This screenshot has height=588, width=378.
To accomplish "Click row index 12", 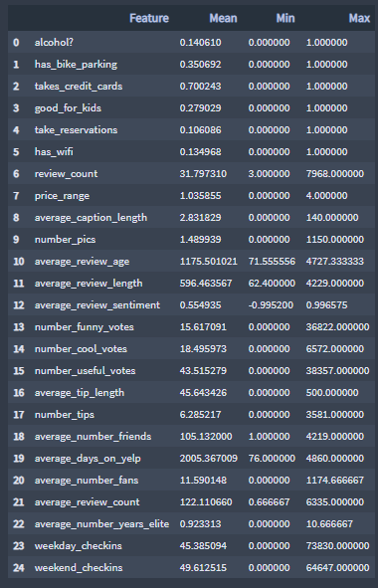I will (x=19, y=304).
